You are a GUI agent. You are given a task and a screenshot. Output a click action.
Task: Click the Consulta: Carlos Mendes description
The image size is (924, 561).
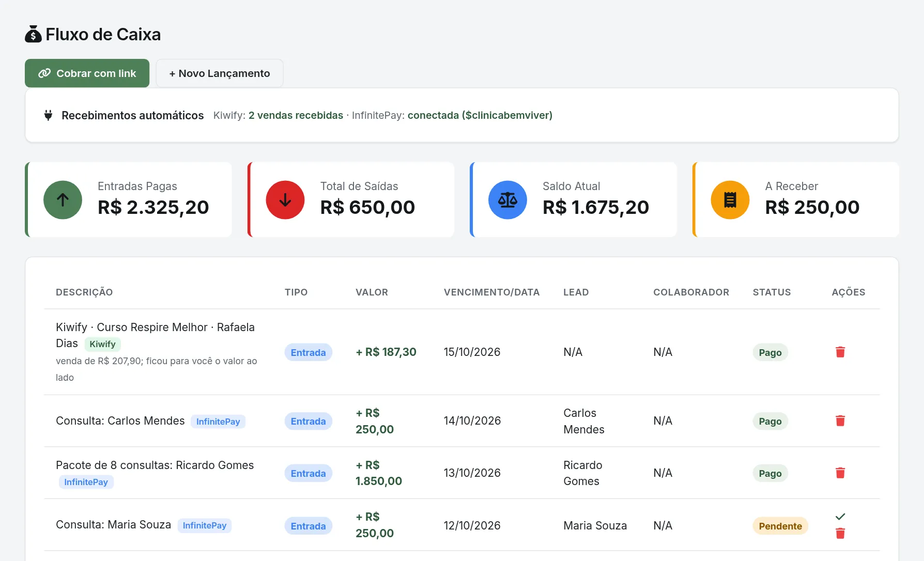click(120, 421)
